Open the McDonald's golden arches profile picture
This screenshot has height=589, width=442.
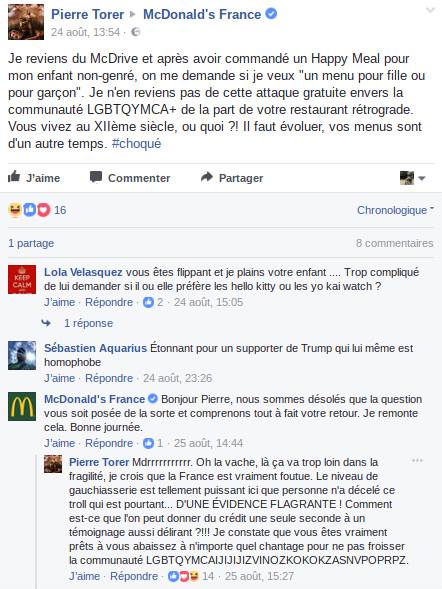[x=22, y=406]
